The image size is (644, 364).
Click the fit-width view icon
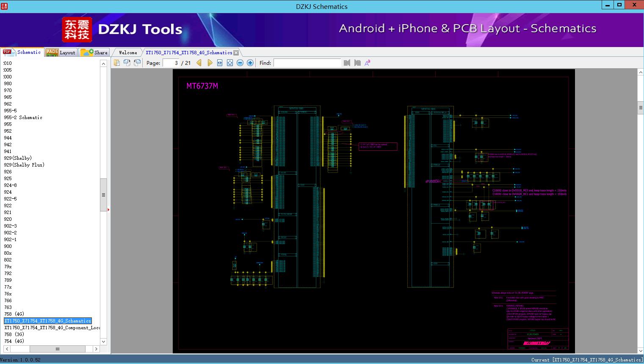(220, 63)
